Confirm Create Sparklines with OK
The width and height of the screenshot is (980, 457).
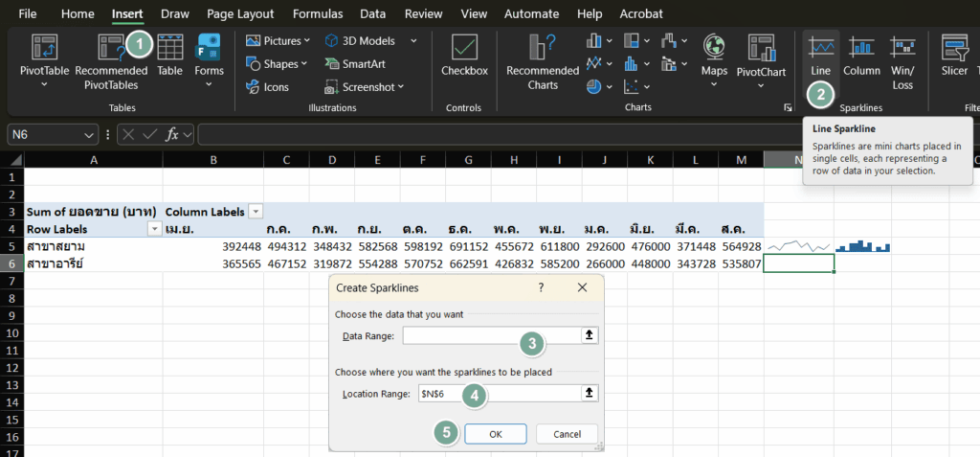pos(496,434)
